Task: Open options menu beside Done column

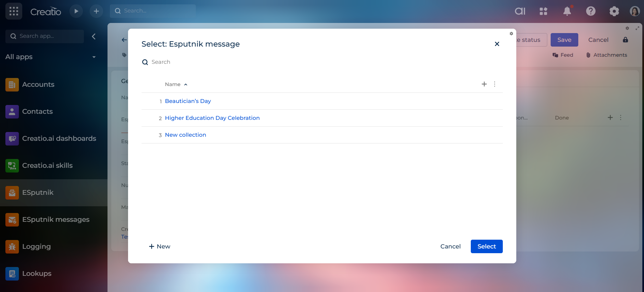Action: tap(621, 117)
